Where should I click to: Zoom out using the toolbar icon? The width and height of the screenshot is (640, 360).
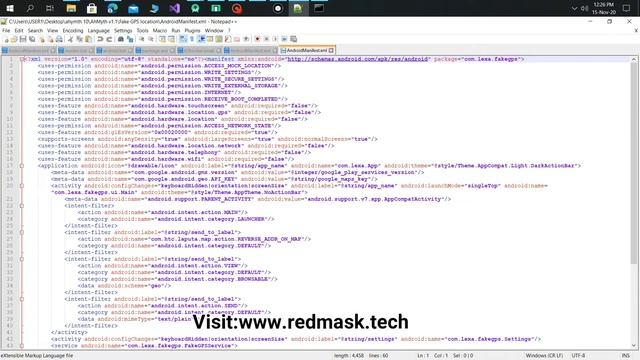point(151,39)
